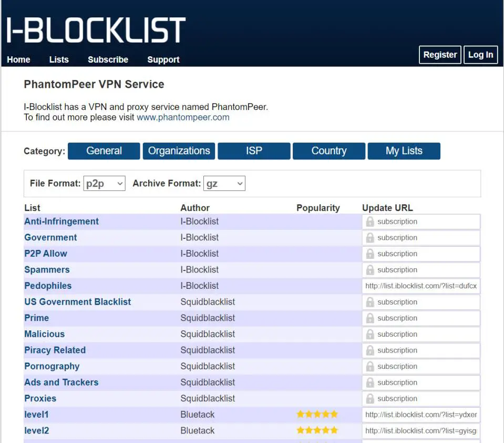Select the Organizations category tab
Screen dimensions: 504x443
pyautogui.click(x=179, y=151)
